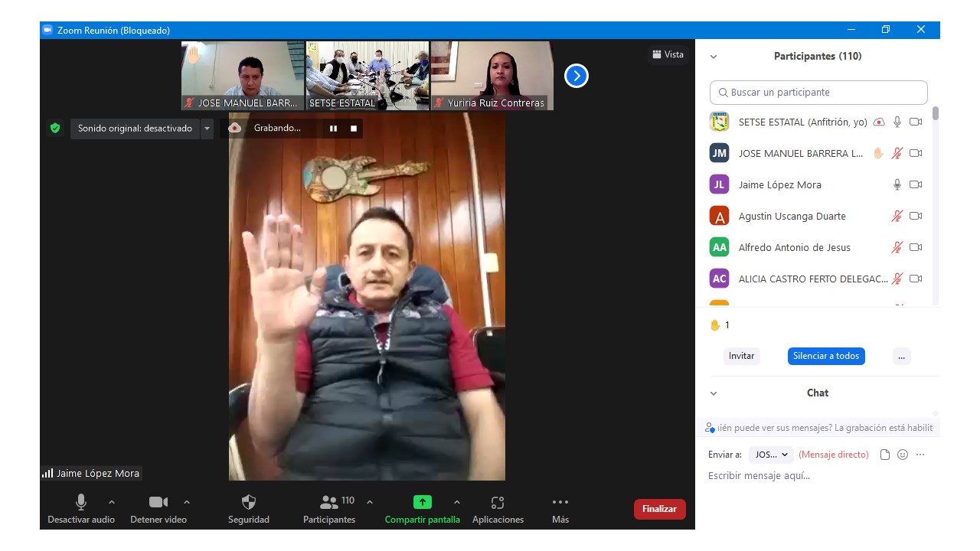
Task: Open the Vista layout menu
Action: coord(668,54)
